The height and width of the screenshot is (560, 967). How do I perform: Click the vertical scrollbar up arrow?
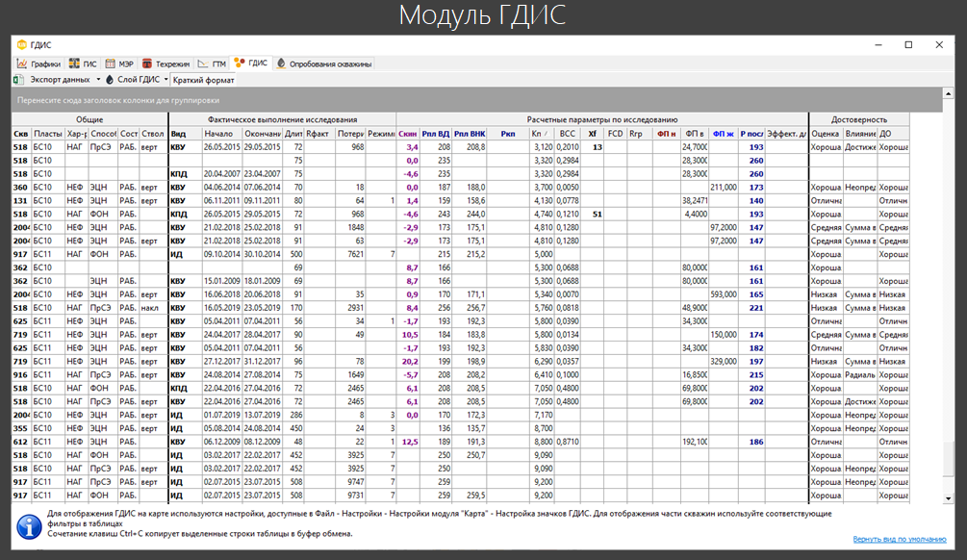[948, 93]
